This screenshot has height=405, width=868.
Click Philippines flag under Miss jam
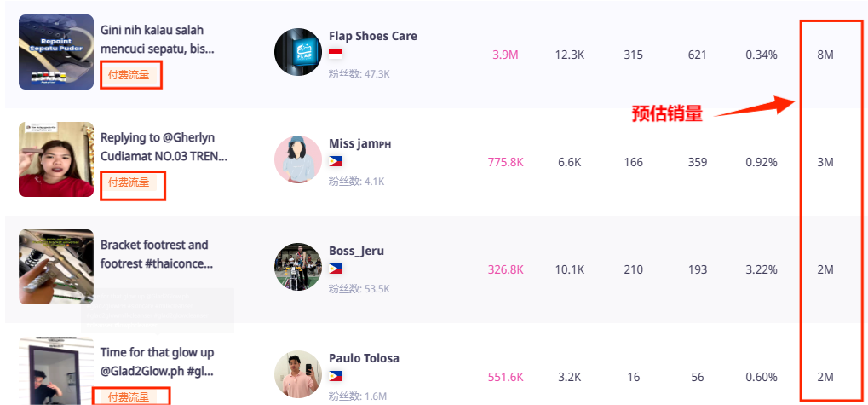tap(336, 161)
